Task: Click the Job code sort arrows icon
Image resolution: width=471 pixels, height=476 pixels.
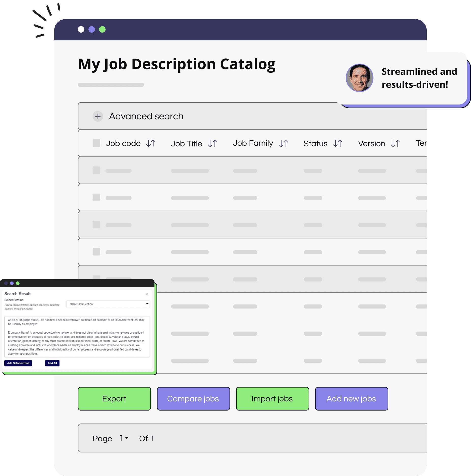Action: pos(151,143)
